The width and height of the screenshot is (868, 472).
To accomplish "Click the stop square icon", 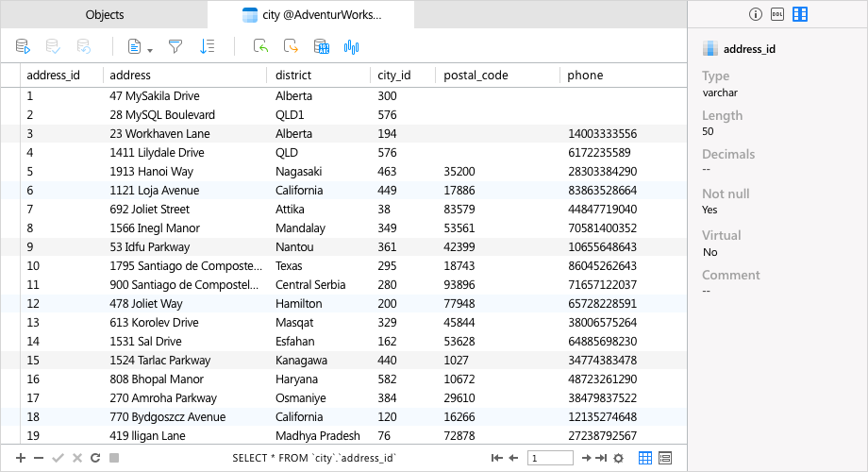I will click(x=114, y=458).
